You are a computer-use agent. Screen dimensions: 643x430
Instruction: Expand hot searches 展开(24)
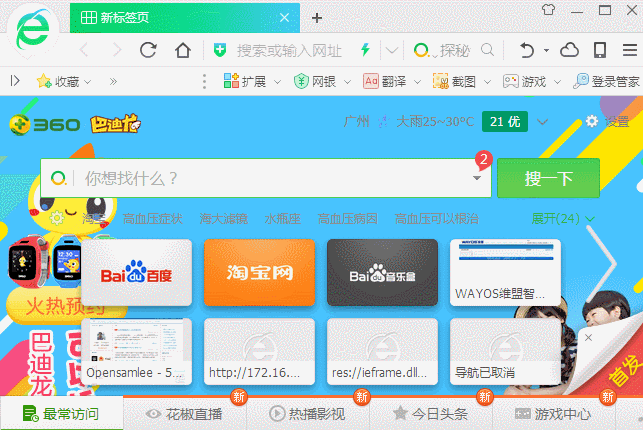(563, 219)
